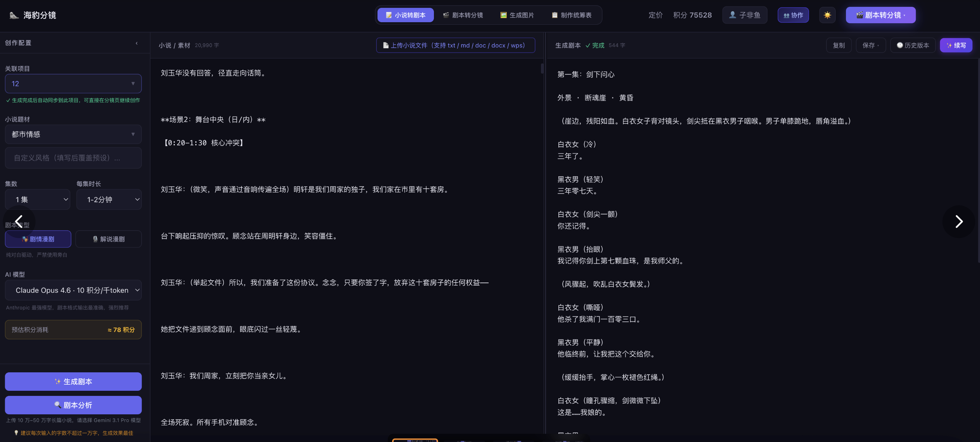Image resolution: width=980 pixels, height=442 pixels.
Task: Open the 集数 dropdown showing 1 集
Action: tap(37, 199)
